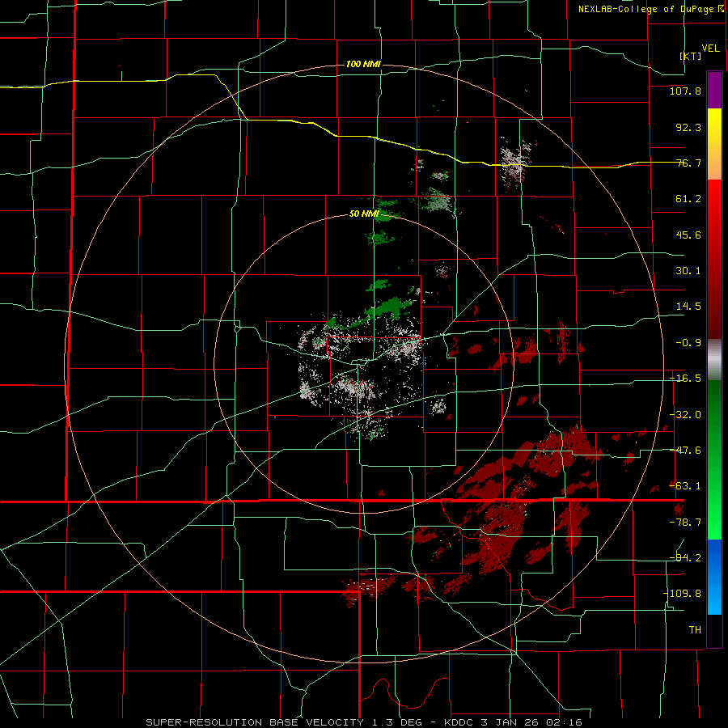Image resolution: width=728 pixels, height=728 pixels.
Task: Click the 45.6 legend value
Action: pyautogui.click(x=688, y=235)
